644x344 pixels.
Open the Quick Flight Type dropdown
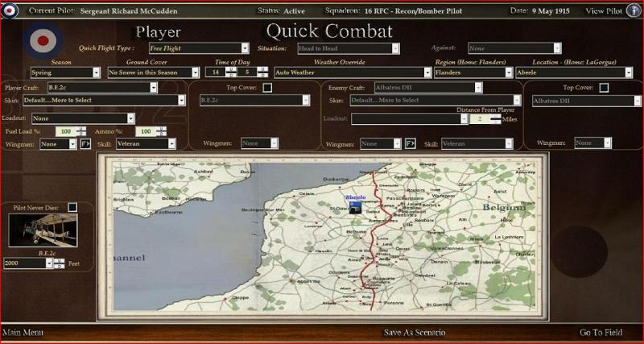(199, 48)
